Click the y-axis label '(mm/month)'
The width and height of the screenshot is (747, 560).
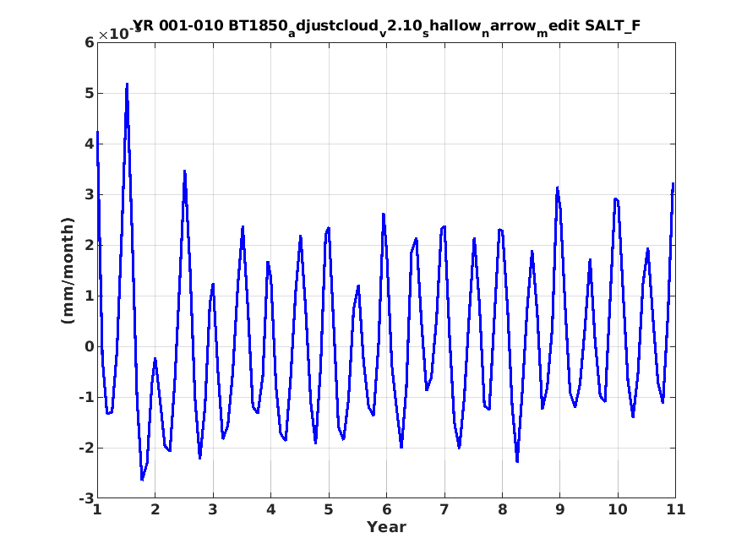tap(68, 270)
